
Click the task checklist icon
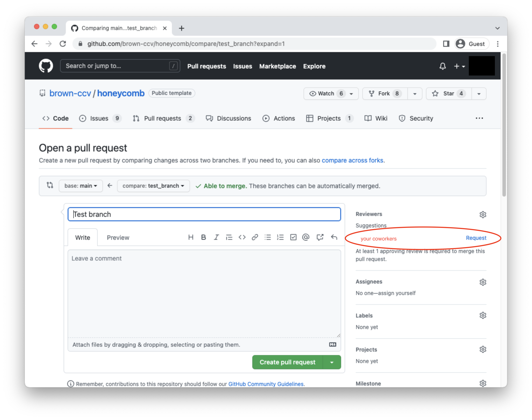[x=294, y=237]
